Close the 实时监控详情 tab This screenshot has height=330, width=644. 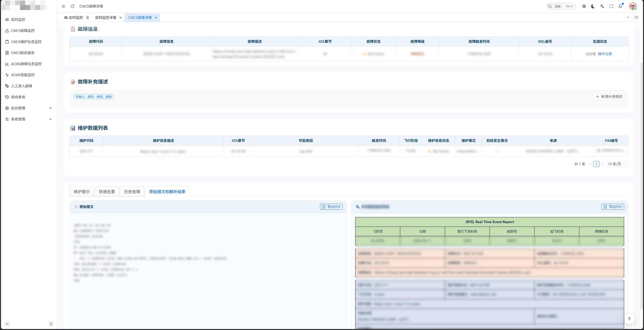pyautogui.click(x=120, y=18)
